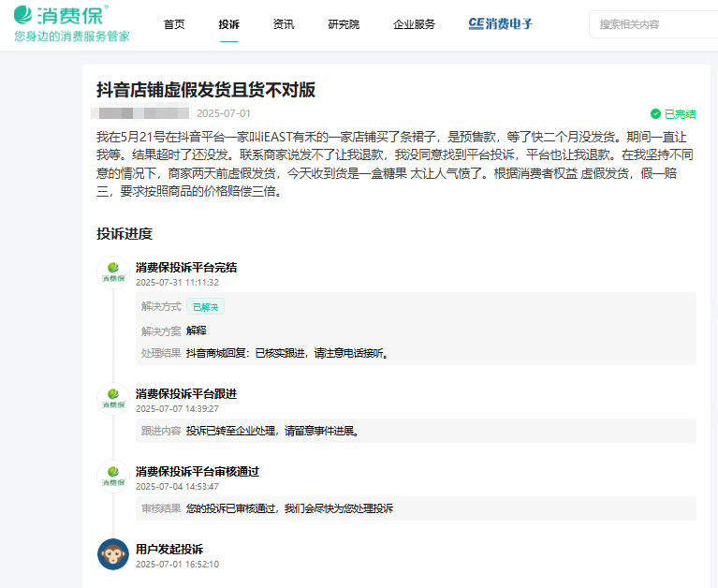Click the 消费保 avatar beside 审核通过

click(x=113, y=477)
